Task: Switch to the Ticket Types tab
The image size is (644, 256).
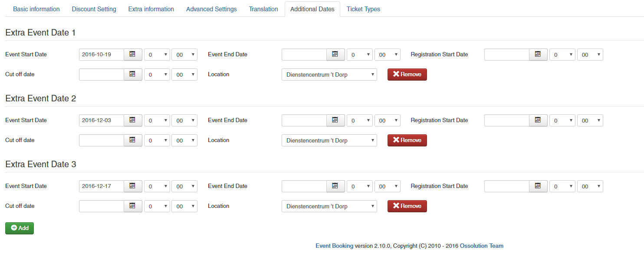Action: click(x=363, y=9)
